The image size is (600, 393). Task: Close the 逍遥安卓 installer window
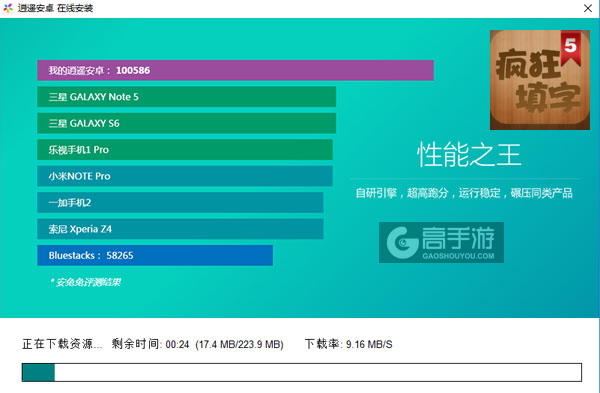pyautogui.click(x=588, y=8)
